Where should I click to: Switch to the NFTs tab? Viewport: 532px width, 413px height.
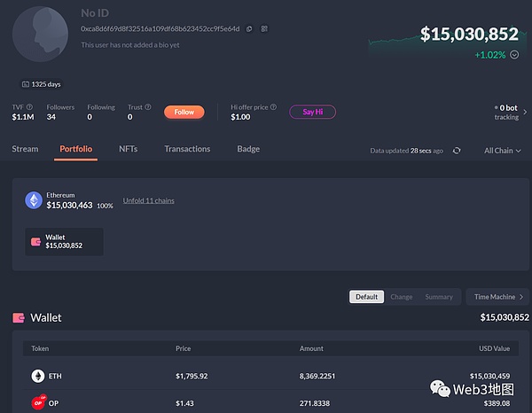pos(129,149)
